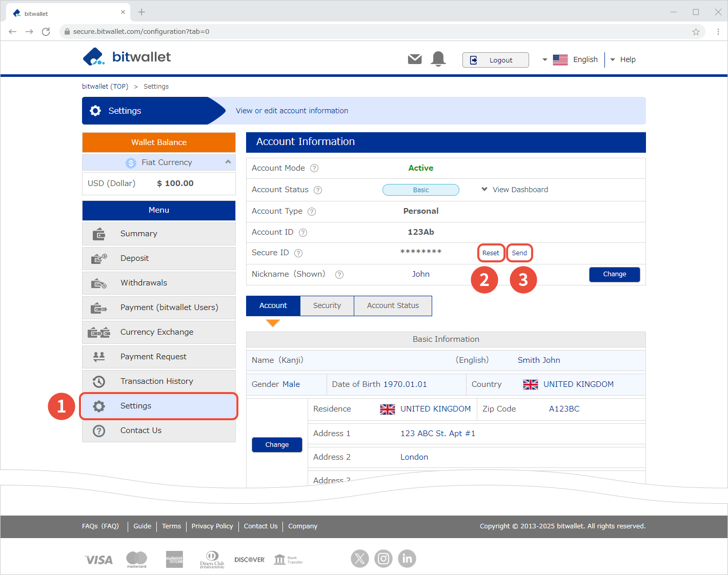Click the Privacy Policy footer link
The image size is (728, 575).
click(x=212, y=526)
